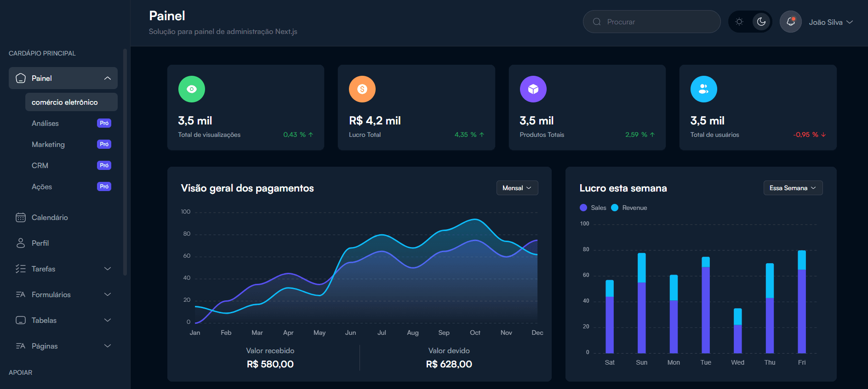This screenshot has width=868, height=389.
Task: Go to Calendário page
Action: [x=63, y=217]
